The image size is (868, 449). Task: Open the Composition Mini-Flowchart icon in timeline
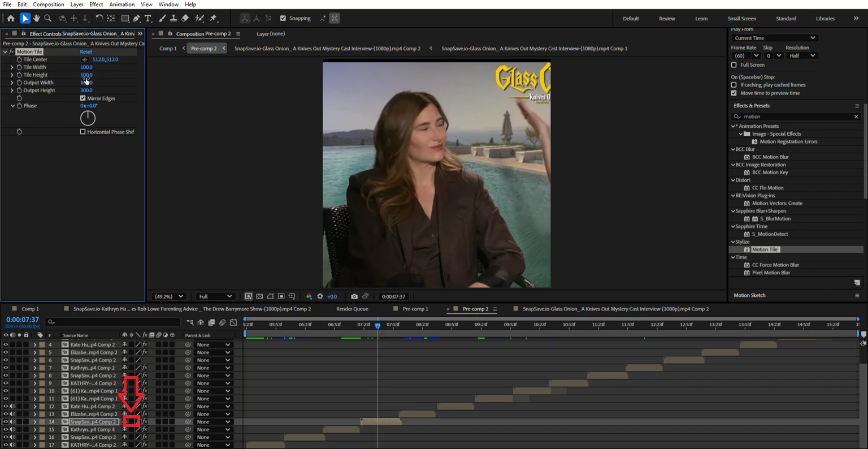[x=190, y=322]
